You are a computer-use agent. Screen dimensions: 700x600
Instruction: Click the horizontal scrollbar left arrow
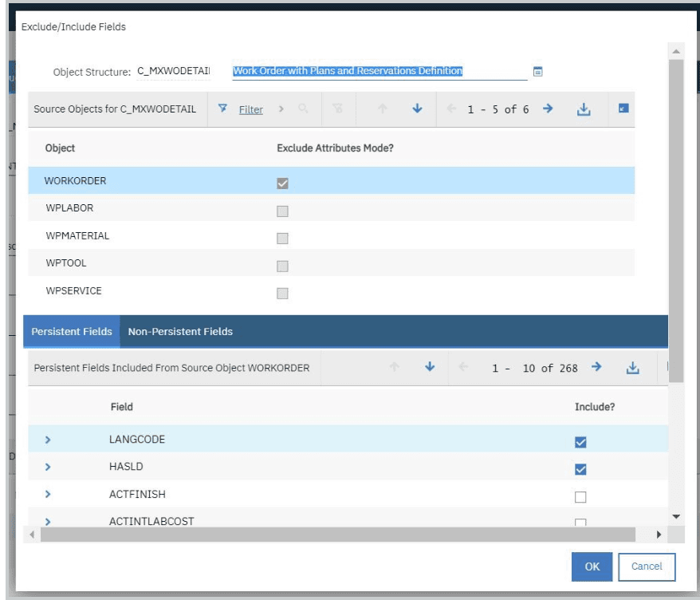point(32,535)
